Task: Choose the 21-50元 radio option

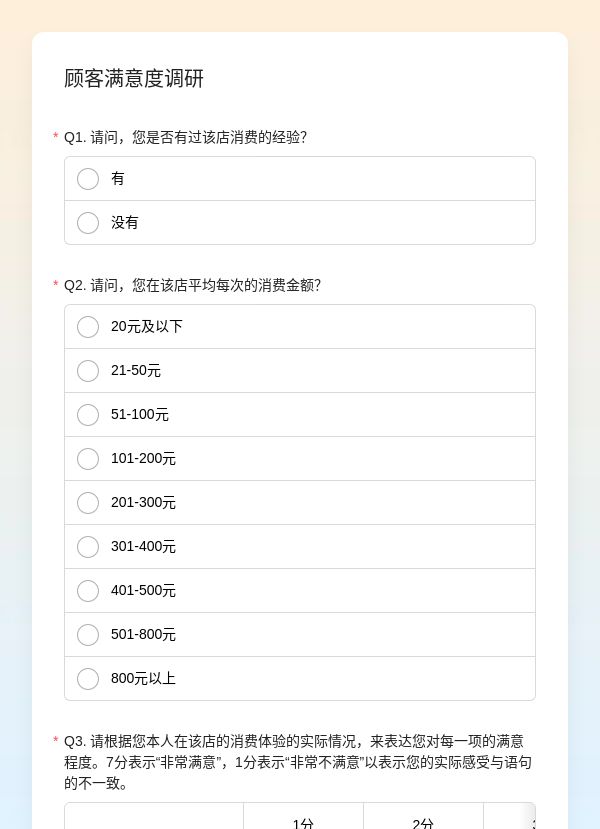Action: click(88, 371)
